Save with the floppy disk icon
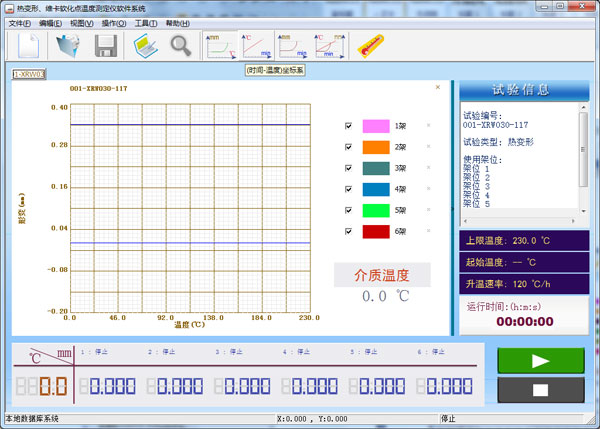This screenshot has height=429, width=600. (x=106, y=45)
